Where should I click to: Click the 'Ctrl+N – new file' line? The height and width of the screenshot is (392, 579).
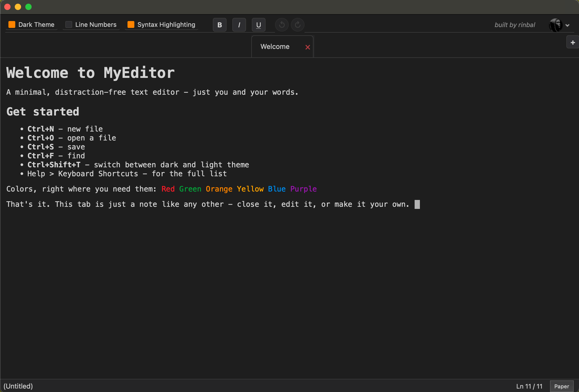(65, 129)
